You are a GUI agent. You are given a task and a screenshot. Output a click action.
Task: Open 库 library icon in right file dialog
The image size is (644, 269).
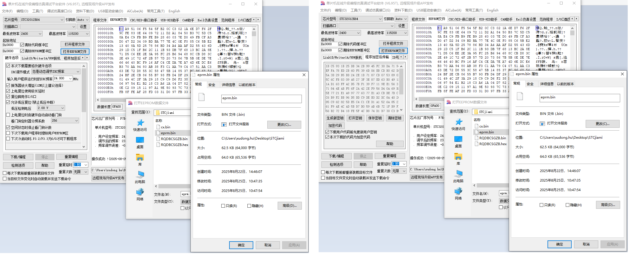458,157
